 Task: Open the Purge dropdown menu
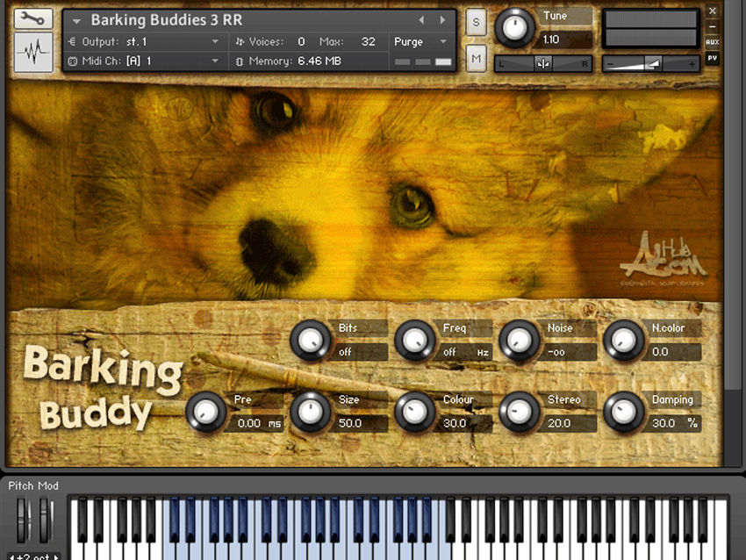(x=420, y=42)
